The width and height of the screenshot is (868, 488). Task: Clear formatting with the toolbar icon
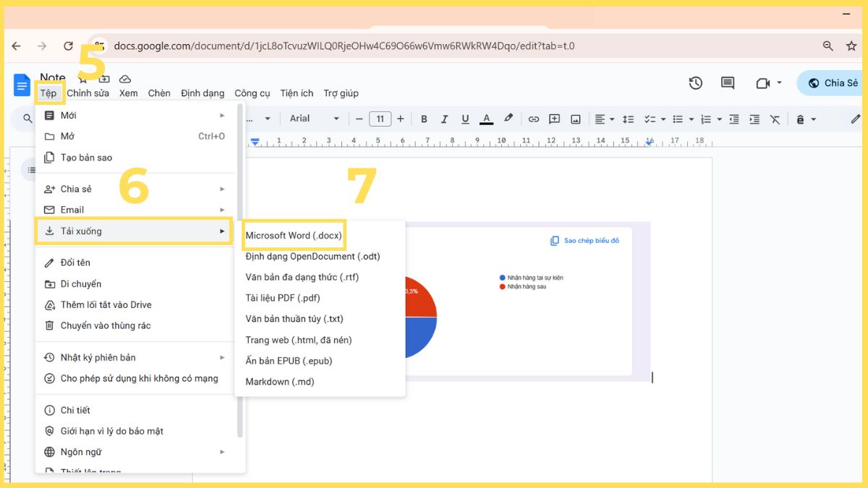click(775, 119)
